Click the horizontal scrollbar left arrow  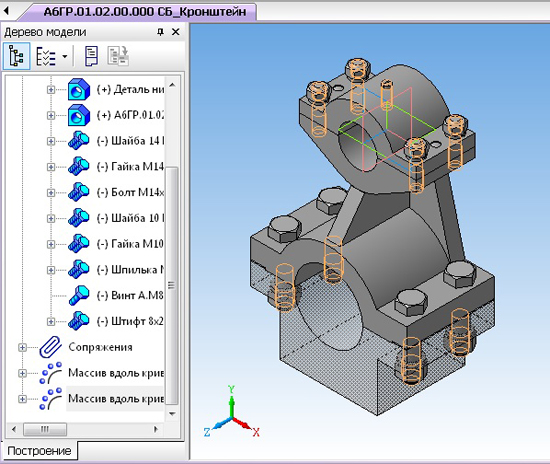(x=14, y=429)
